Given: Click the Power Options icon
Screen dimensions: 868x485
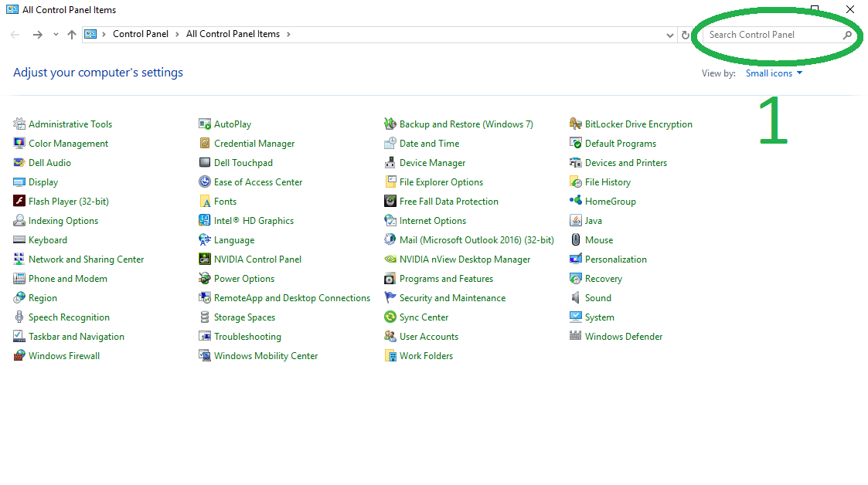Looking at the screenshot, I should 205,279.
